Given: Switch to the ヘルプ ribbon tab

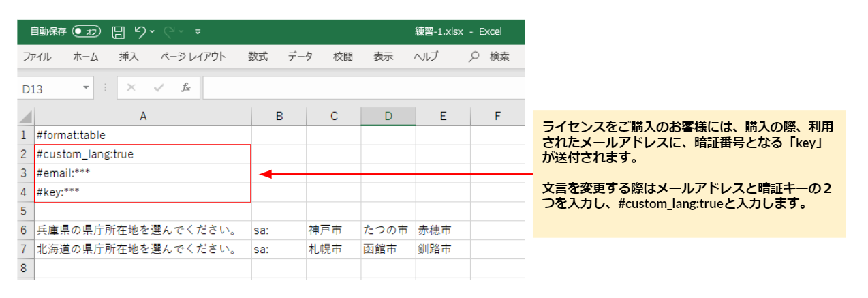Looking at the screenshot, I should [426, 57].
